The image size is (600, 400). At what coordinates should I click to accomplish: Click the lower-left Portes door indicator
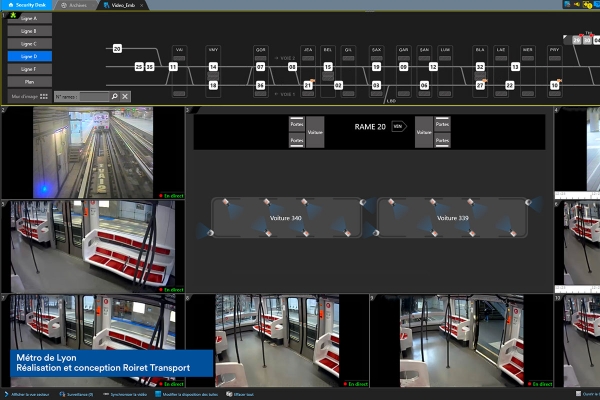tap(297, 140)
